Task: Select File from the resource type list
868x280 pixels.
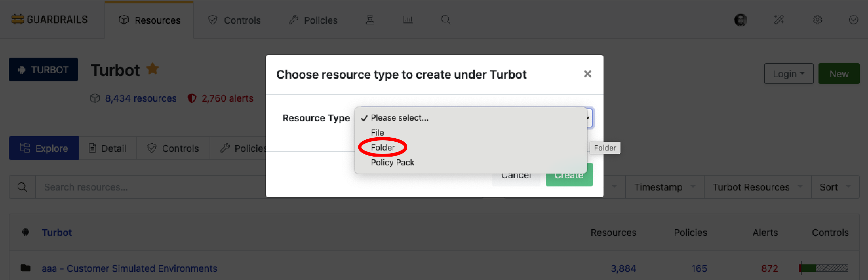Action: [471, 133]
